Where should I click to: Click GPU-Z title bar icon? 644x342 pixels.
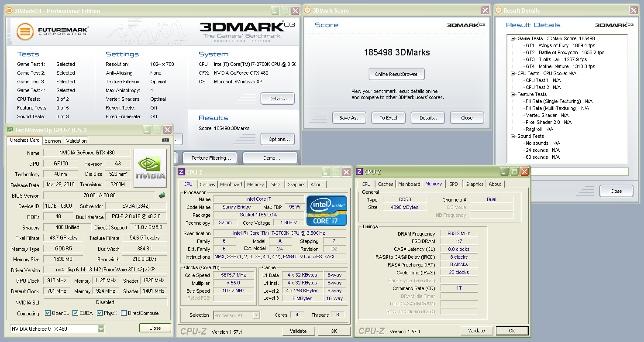[x=10, y=130]
